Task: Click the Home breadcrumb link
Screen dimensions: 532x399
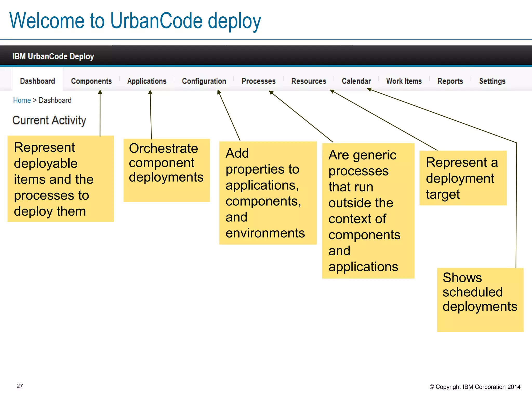Action: tap(22, 100)
